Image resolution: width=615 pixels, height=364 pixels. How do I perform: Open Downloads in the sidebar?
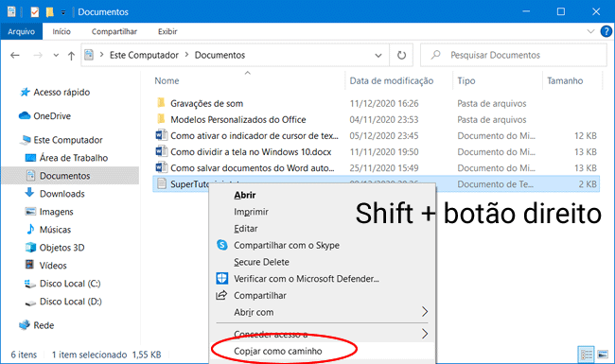61,194
